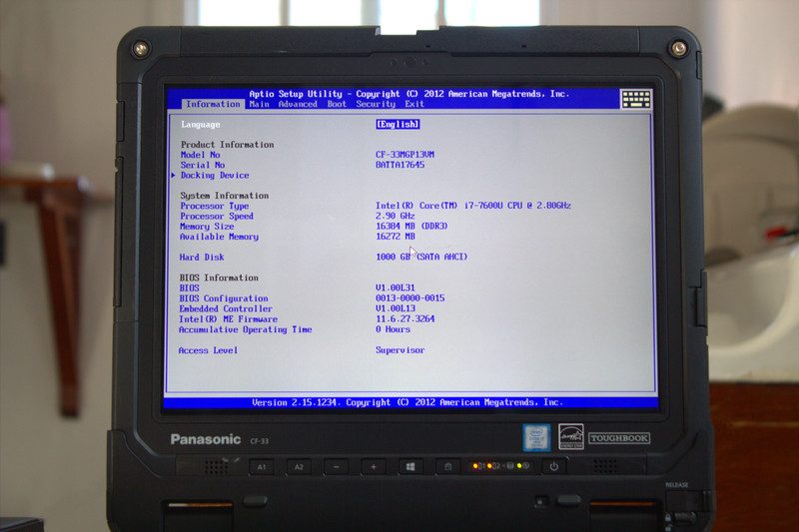Image resolution: width=799 pixels, height=532 pixels.
Task: Select the Intel Core i7-7600U value
Action: (472, 206)
